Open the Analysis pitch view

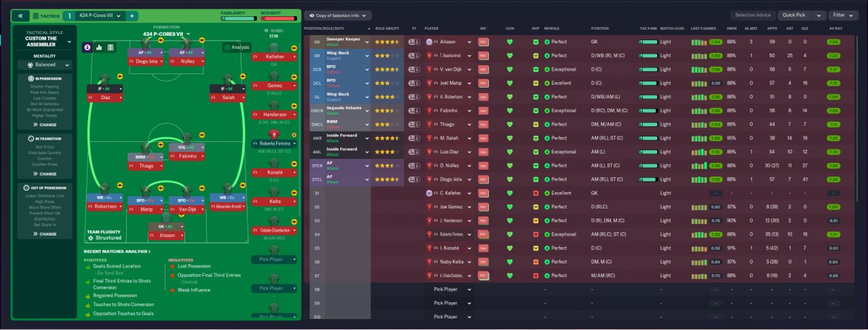coord(237,48)
